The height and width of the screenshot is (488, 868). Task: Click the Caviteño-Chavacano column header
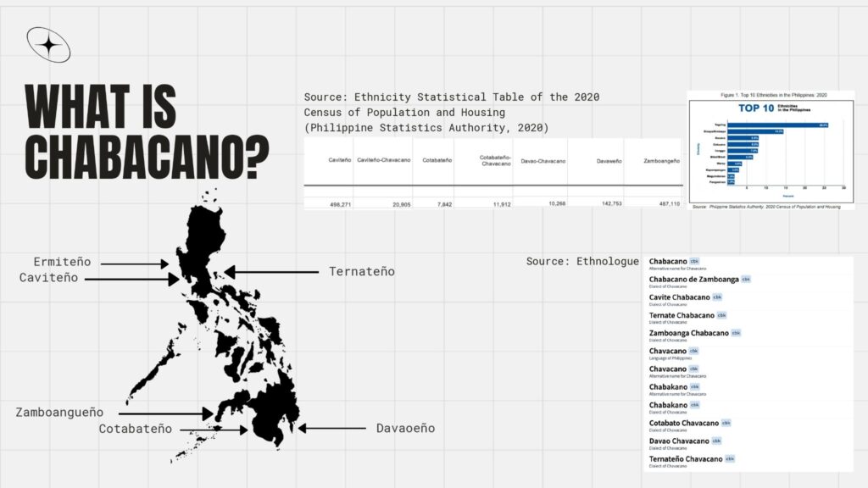(x=382, y=159)
